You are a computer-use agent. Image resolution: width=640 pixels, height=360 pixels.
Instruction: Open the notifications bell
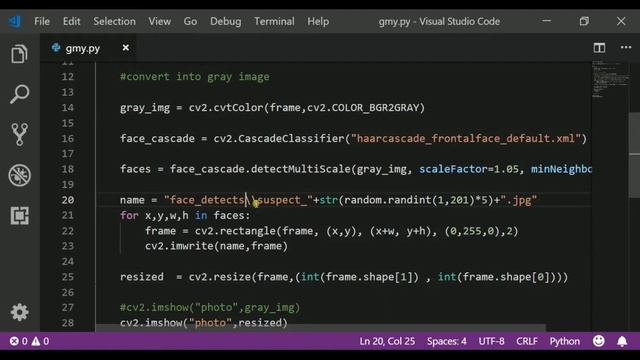point(622,341)
